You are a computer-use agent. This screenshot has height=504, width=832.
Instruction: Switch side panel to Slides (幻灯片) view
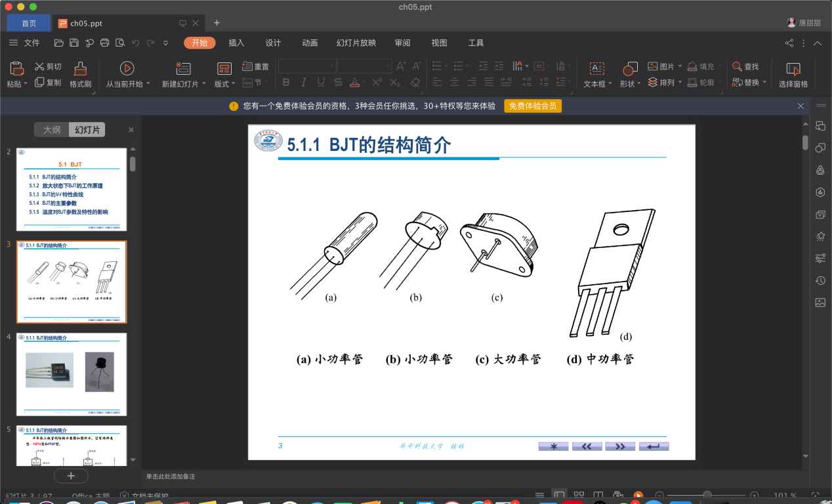pos(87,130)
